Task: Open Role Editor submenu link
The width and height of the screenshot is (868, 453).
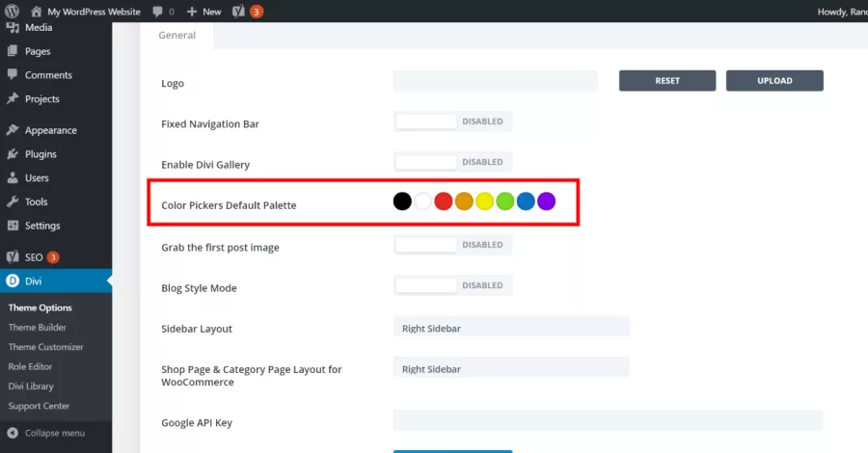Action: point(30,366)
